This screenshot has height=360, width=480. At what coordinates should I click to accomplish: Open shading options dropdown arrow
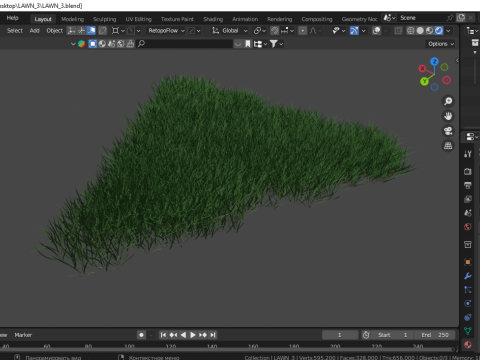(x=448, y=31)
